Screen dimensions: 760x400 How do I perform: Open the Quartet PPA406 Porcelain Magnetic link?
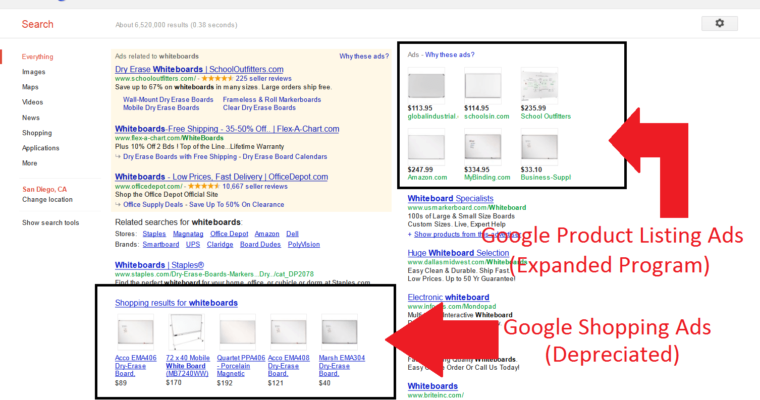point(240,366)
